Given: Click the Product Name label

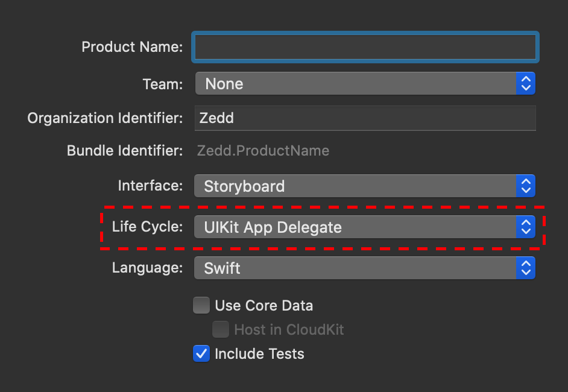Looking at the screenshot, I should point(132,47).
